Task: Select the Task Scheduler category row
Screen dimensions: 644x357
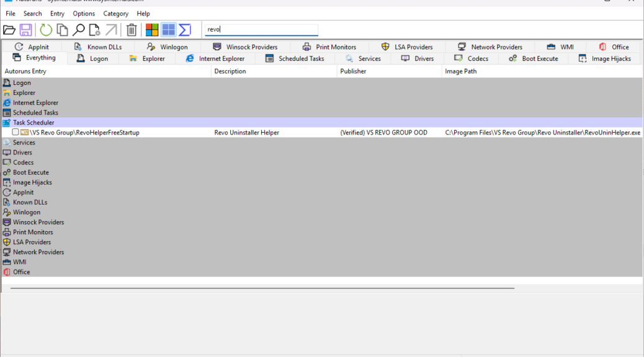Action: [322, 122]
